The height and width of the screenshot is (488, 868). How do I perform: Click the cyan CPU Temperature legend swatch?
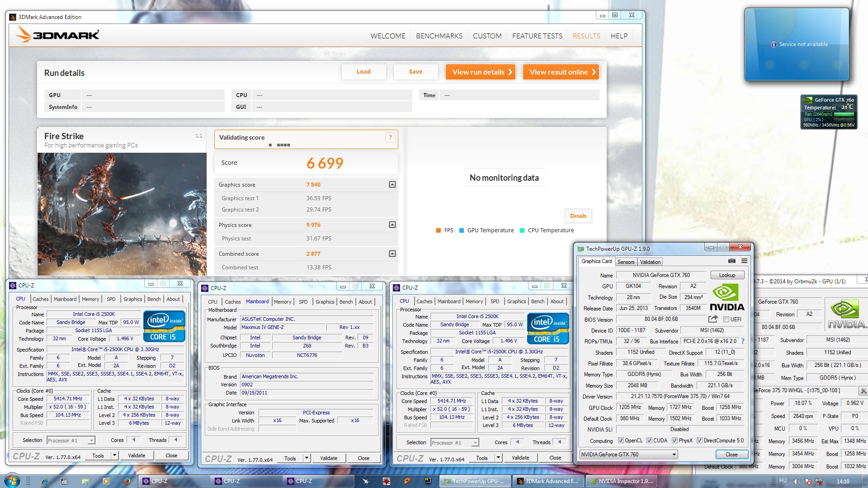click(x=522, y=230)
